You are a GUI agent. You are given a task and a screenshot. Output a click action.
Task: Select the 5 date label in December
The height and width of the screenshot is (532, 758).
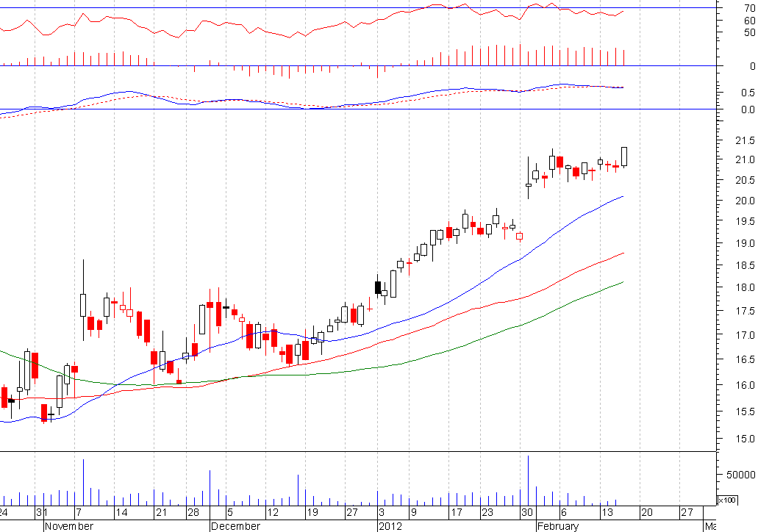click(230, 512)
